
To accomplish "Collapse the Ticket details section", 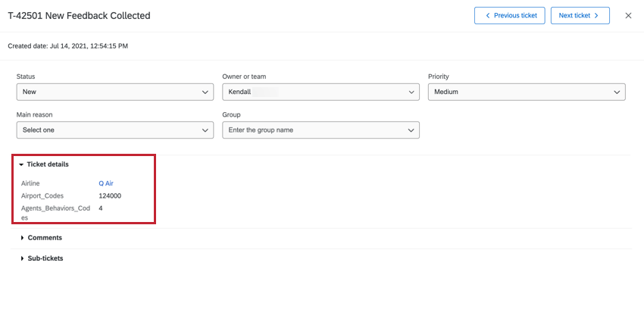I will tap(47, 164).
